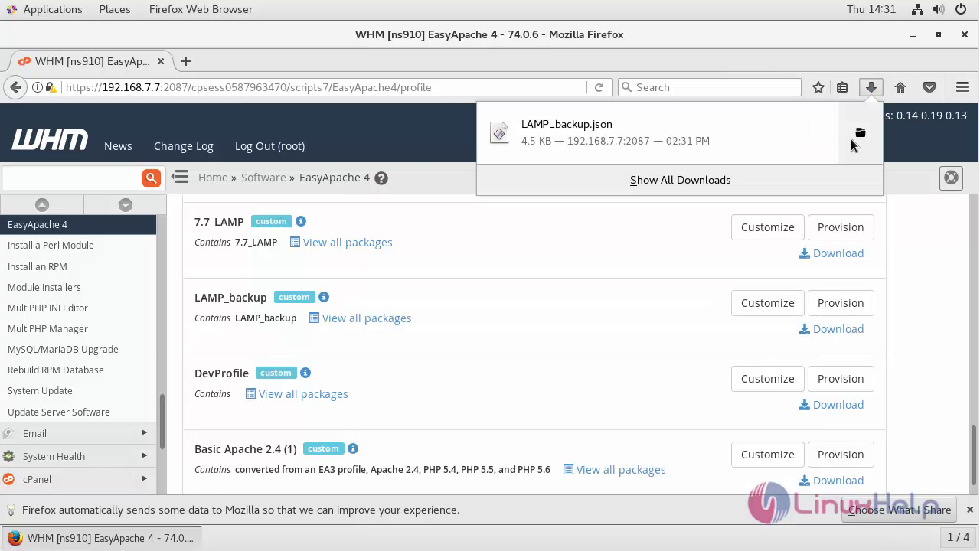Go to Firefox home page icon
The width and height of the screenshot is (980, 551).
point(900,87)
